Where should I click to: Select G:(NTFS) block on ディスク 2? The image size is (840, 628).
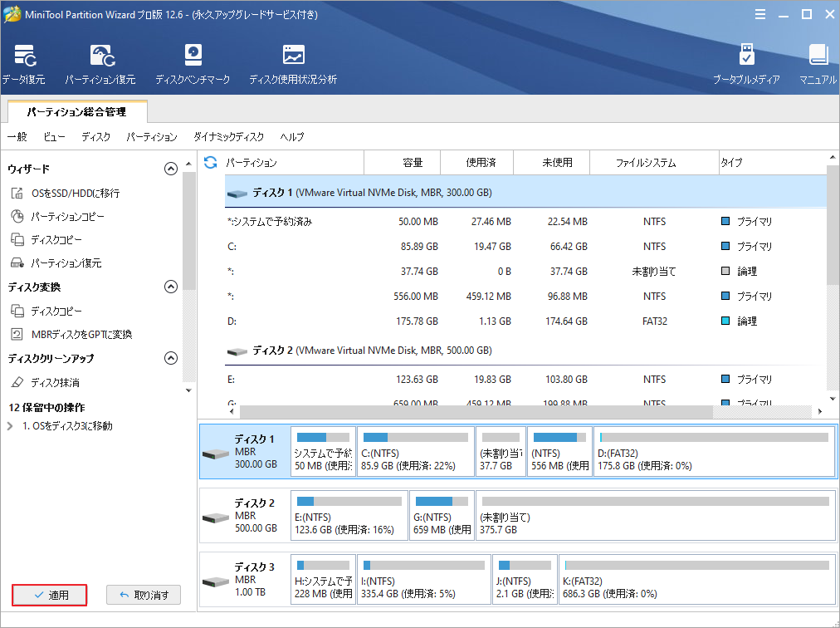point(442,515)
